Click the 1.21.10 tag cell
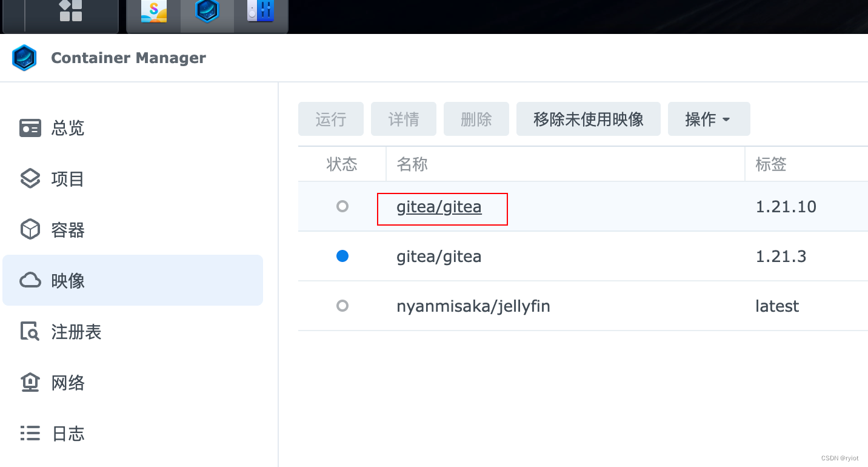Viewport: 868px width, 467px height. click(786, 207)
